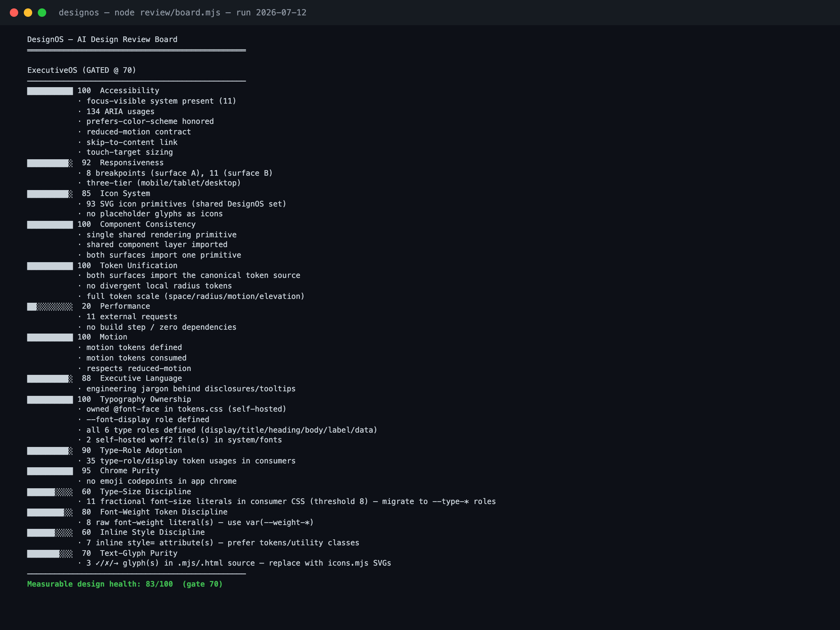The height and width of the screenshot is (630, 840).
Task: Click the Text-Glyph Purity heading
Action: 139,553
